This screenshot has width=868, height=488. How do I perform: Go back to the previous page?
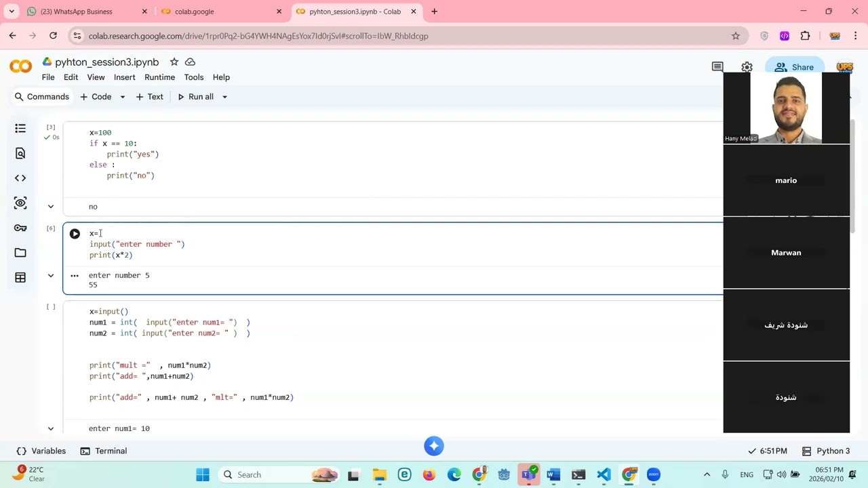pos(13,36)
